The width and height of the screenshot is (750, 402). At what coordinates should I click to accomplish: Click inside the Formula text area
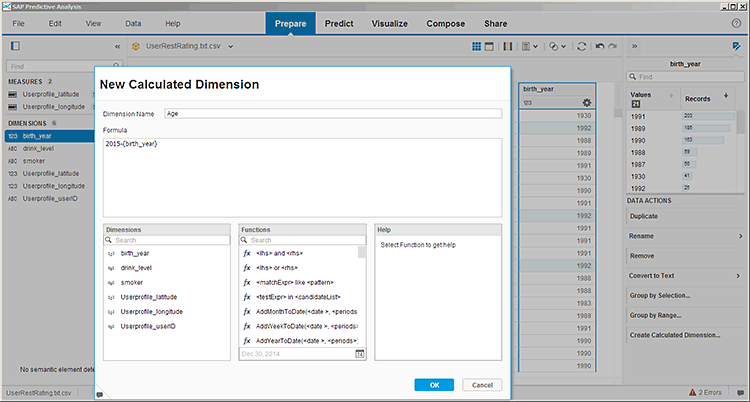tap(302, 178)
